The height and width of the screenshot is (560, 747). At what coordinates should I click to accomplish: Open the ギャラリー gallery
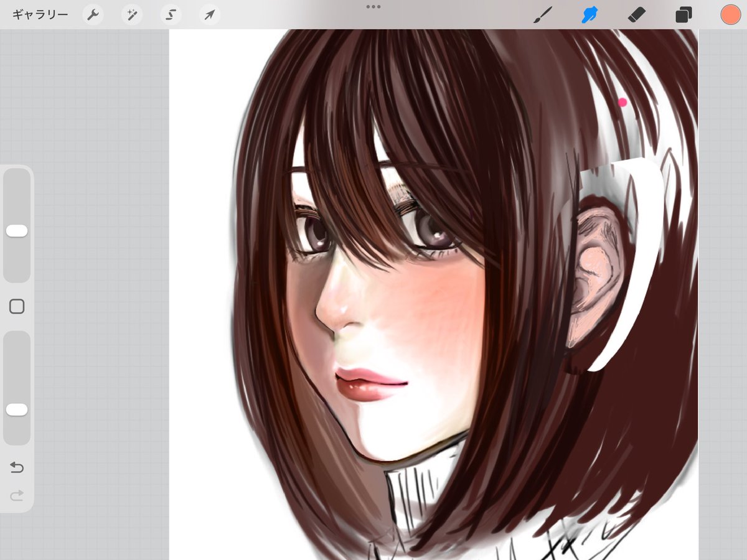(x=40, y=15)
